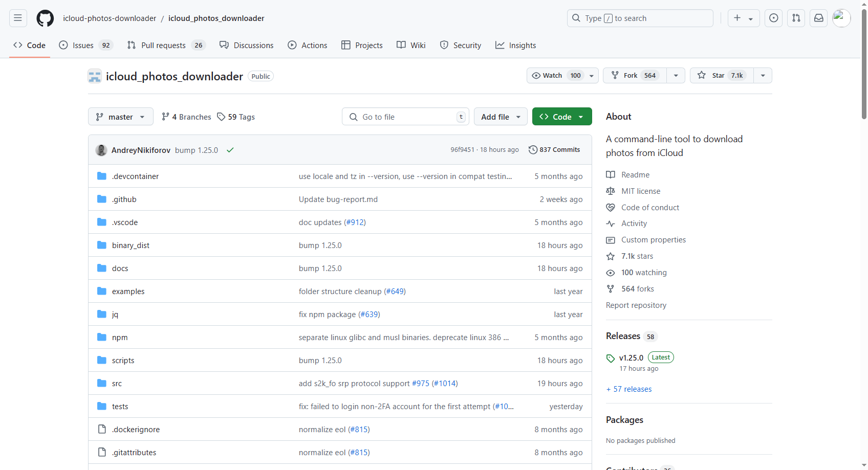Open the tests folder
The width and height of the screenshot is (868, 470).
120,407
